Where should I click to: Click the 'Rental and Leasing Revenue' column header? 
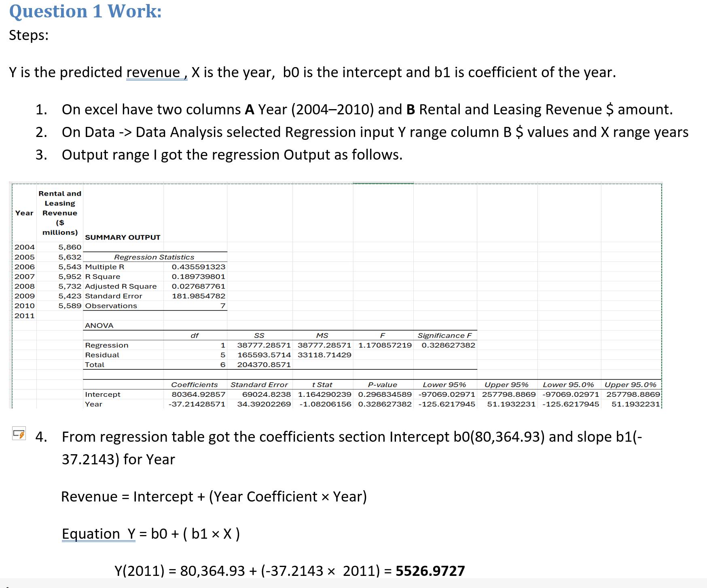(x=60, y=213)
